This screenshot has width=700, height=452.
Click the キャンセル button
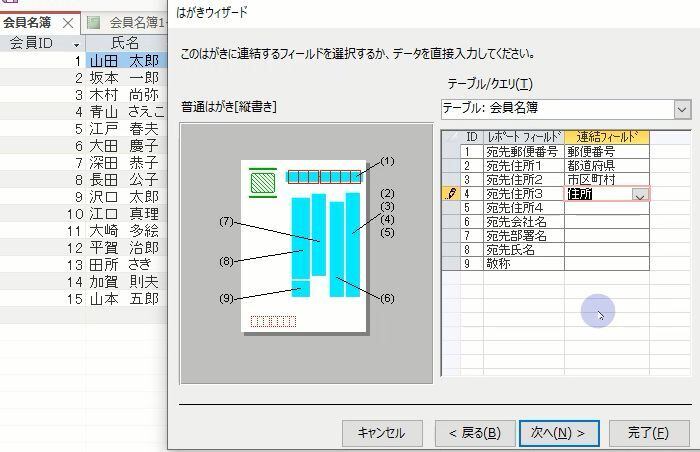pos(382,433)
